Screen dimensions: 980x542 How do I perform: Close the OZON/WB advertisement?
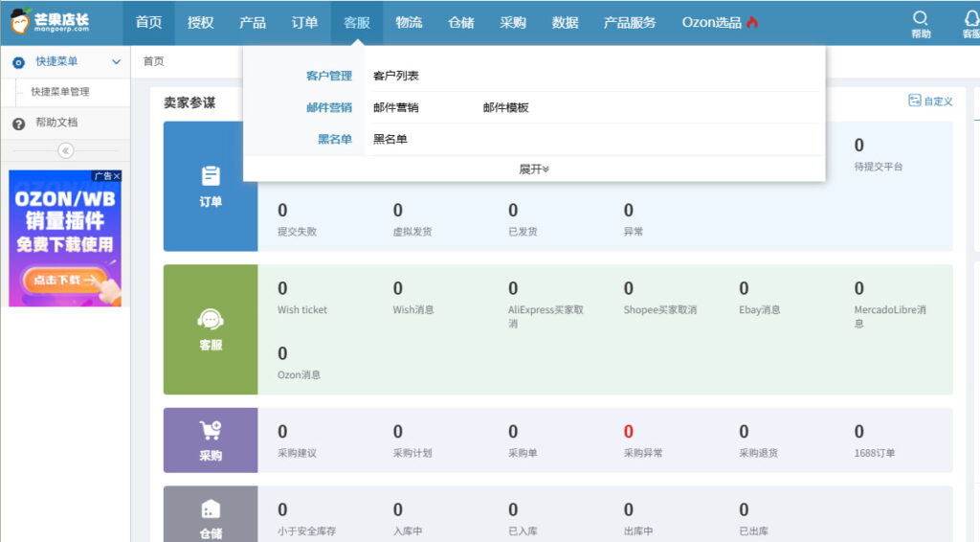tap(117, 176)
